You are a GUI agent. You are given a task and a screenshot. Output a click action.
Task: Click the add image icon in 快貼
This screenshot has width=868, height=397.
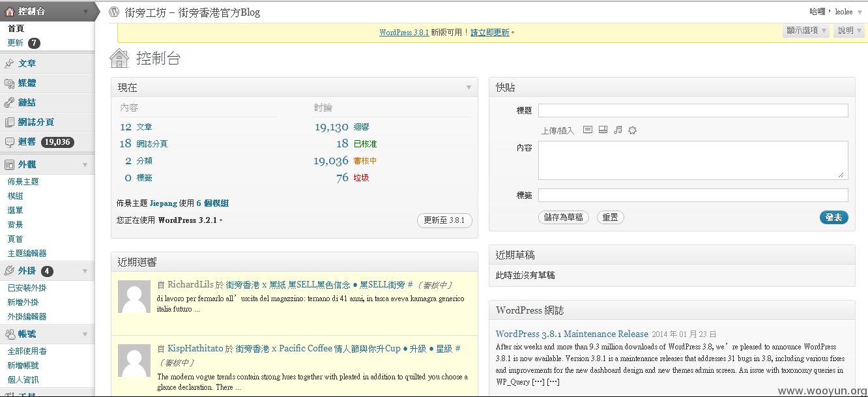(x=587, y=130)
